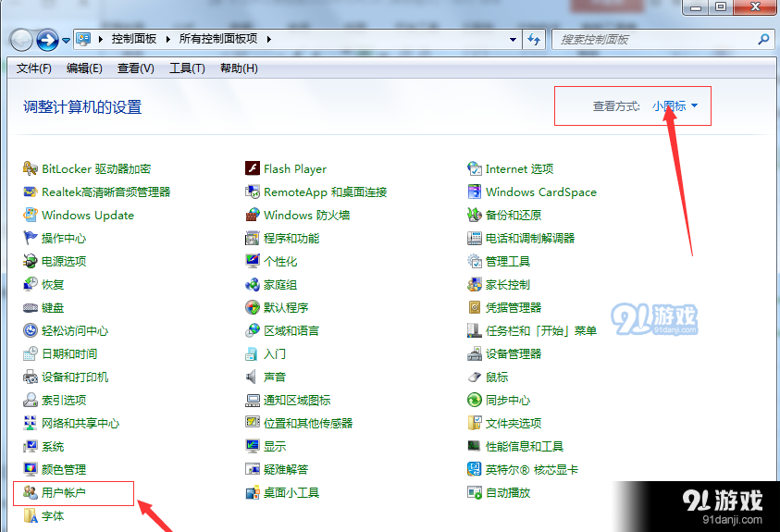Open BitLocker 驱动器加密 icon
780x532 pixels.
(31, 168)
